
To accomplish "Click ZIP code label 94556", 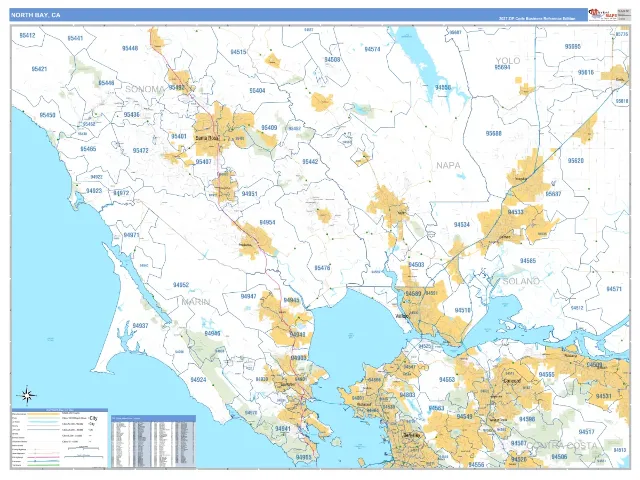I will point(476,465).
